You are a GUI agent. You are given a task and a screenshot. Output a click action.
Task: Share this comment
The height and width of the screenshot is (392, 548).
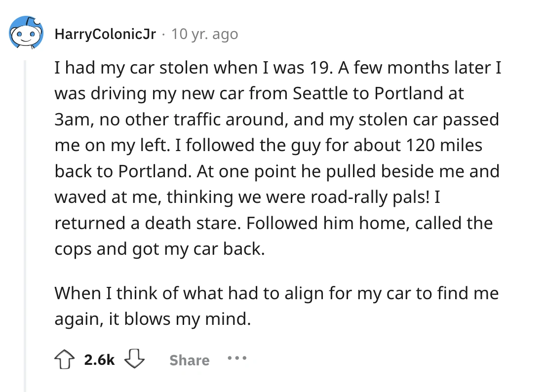point(189,360)
